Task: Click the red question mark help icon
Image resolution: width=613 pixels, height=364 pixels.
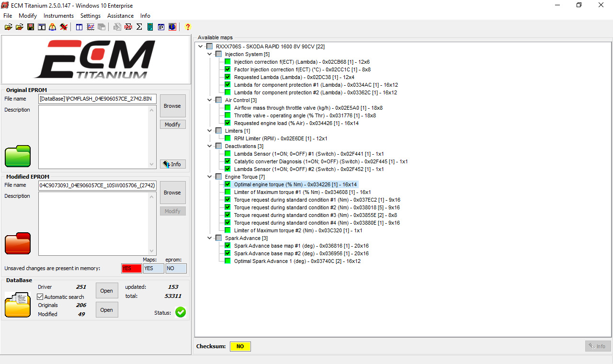Action: (x=188, y=27)
